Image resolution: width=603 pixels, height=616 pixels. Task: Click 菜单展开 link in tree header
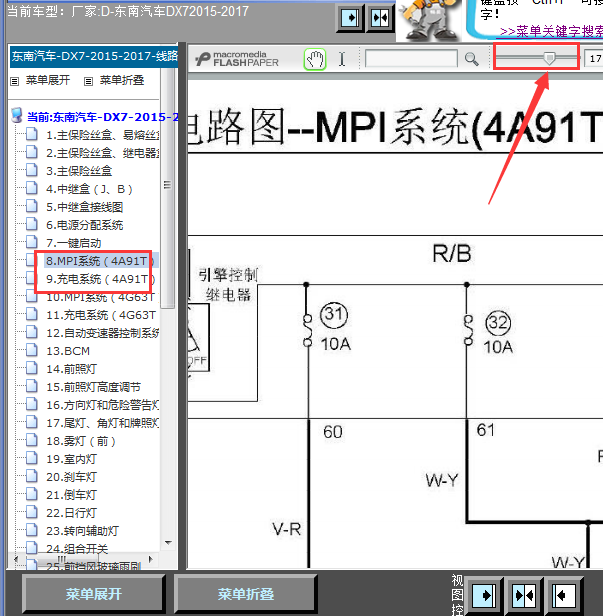pyautogui.click(x=48, y=80)
